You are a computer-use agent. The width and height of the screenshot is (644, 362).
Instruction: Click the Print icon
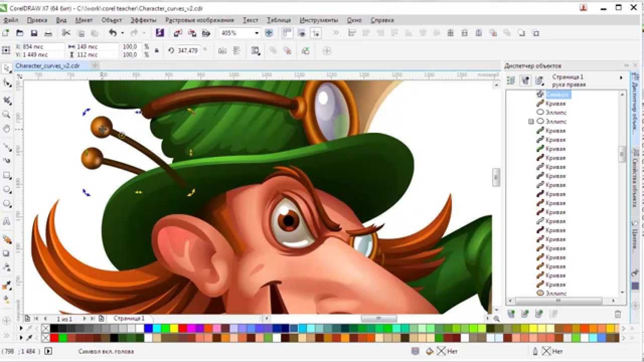pos(48,33)
